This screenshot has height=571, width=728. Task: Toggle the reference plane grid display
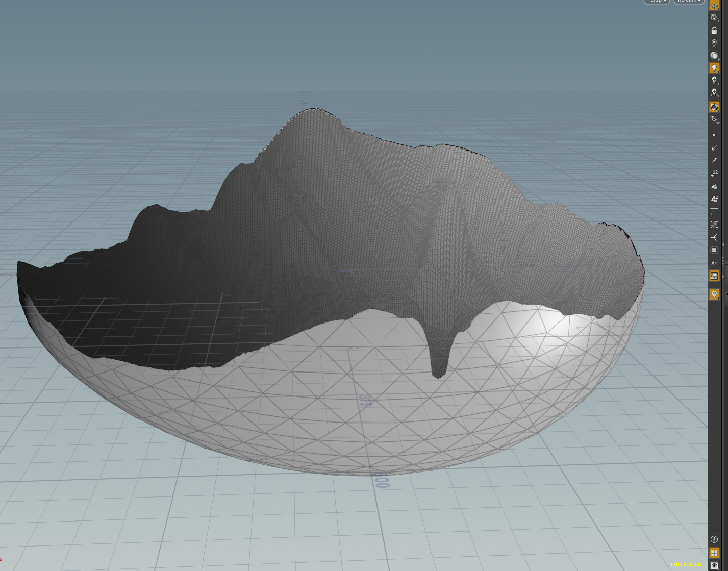714,5
